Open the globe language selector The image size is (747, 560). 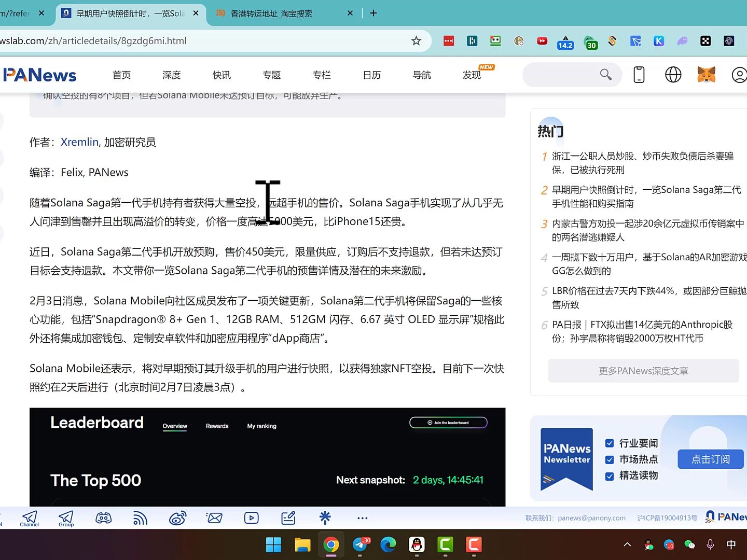(x=673, y=75)
